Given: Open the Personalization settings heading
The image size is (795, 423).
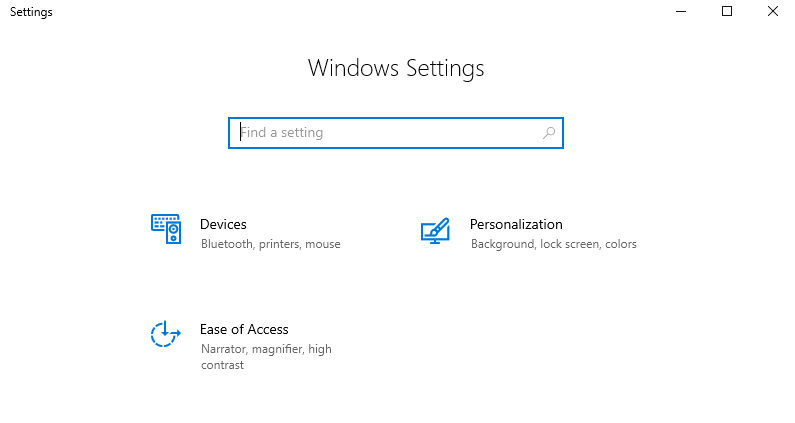Looking at the screenshot, I should 516,224.
